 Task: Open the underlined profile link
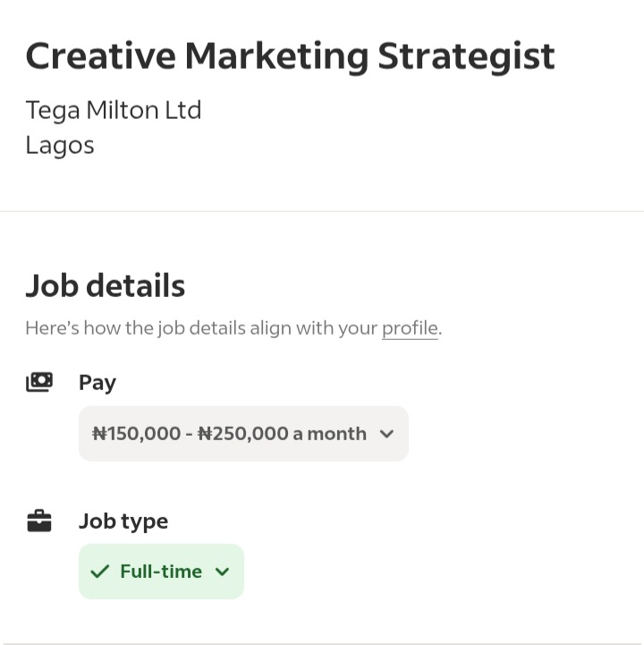[x=410, y=328]
